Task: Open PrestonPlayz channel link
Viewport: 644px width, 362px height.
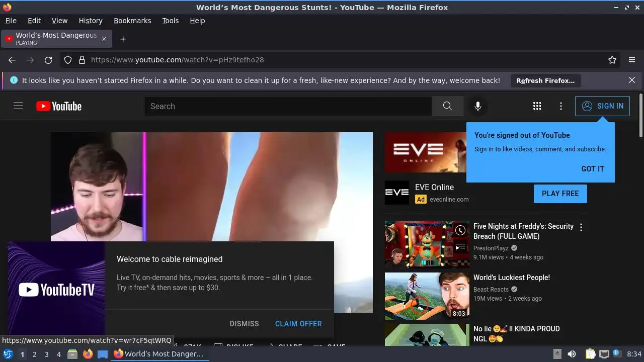Action: pos(491,248)
